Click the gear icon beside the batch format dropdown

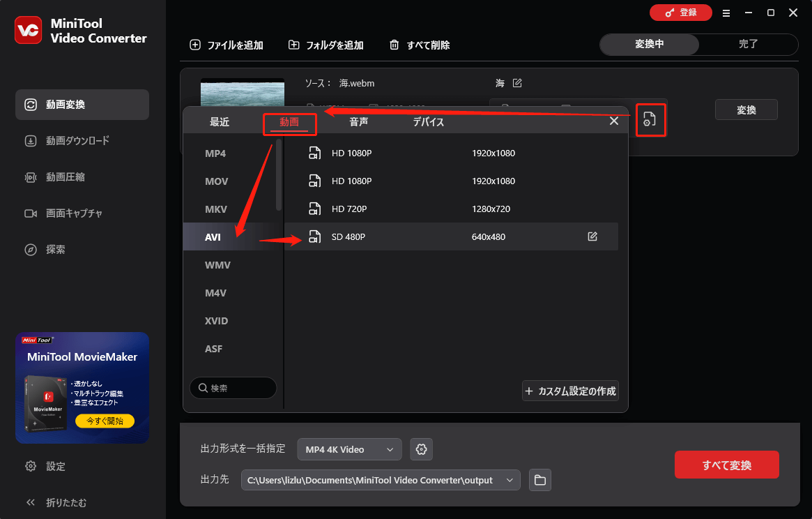422,449
